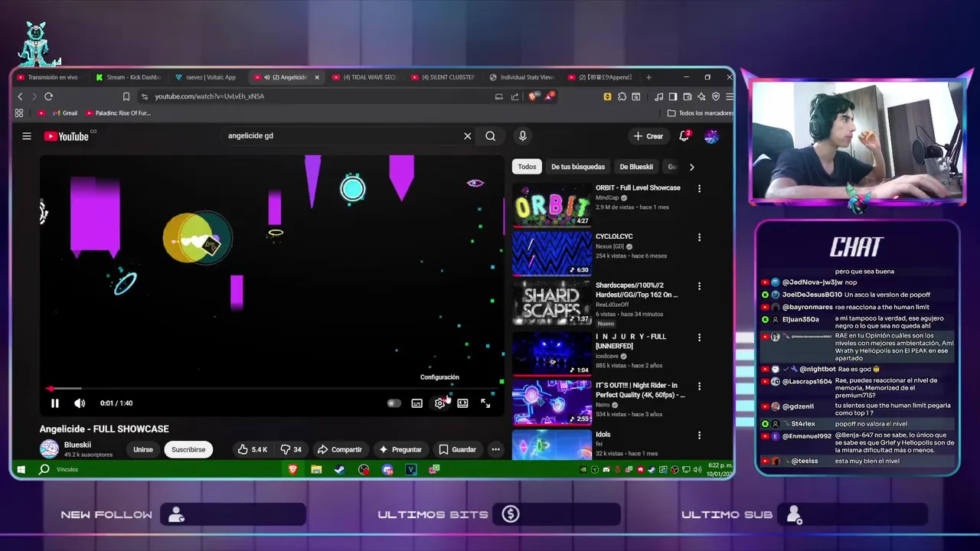The height and width of the screenshot is (551, 980).
Task: Open video Configuración gear icon
Action: tap(439, 403)
